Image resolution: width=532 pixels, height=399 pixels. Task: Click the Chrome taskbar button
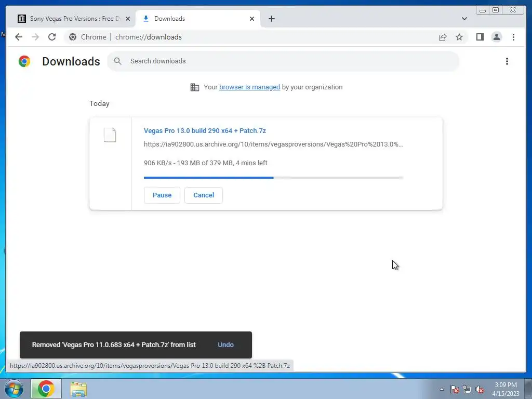[x=46, y=389]
